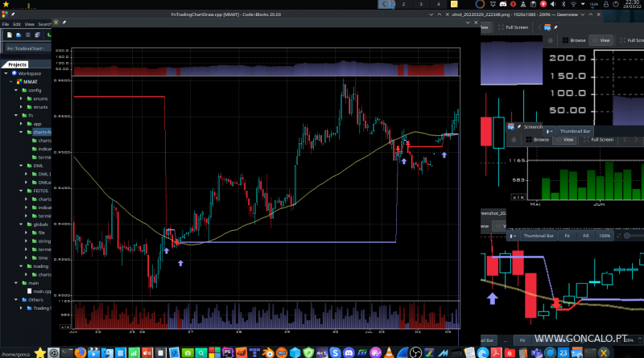Collapse the config folder in project tree
Viewport: 644px width, 358px height.
14,90
